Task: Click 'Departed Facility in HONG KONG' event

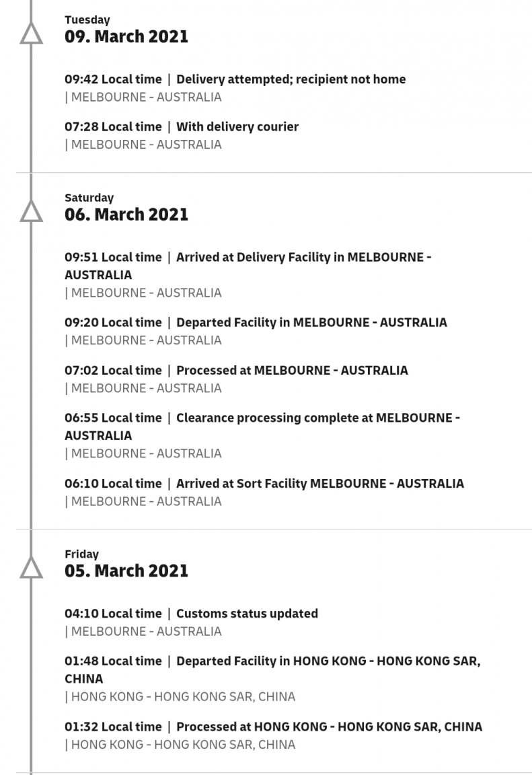Action: pos(272,670)
